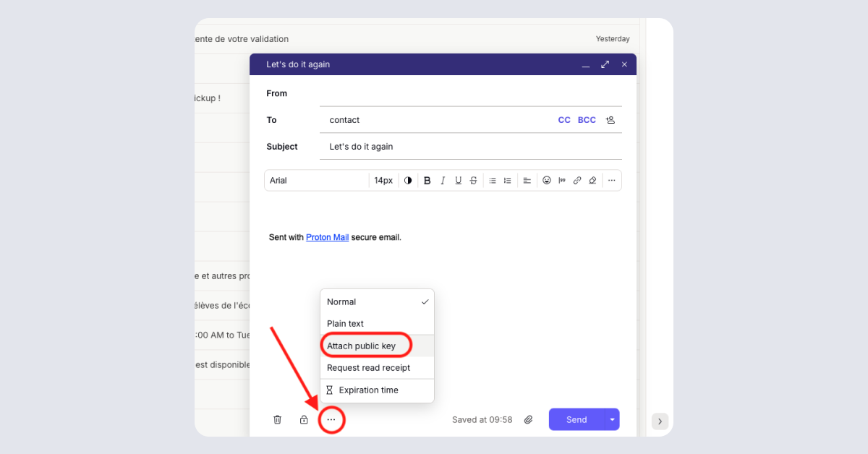
Task: Open more formatting options with ellipsis icon
Action: click(x=612, y=180)
